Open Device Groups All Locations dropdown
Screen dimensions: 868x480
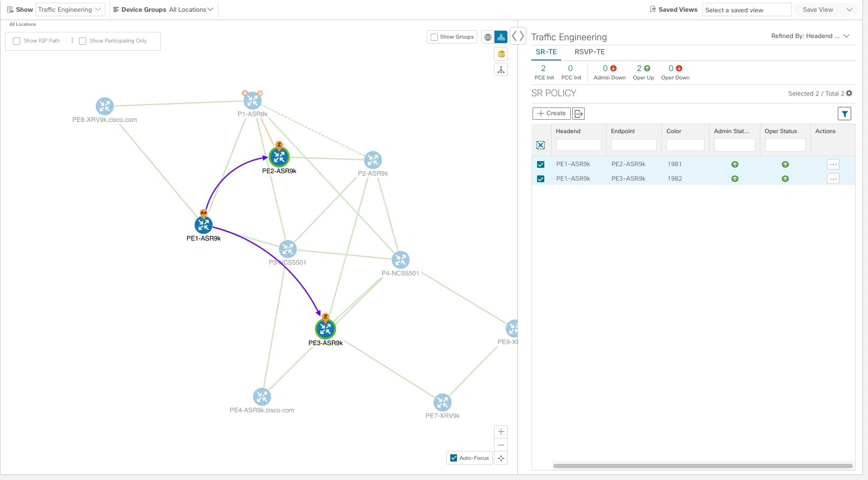click(x=191, y=10)
